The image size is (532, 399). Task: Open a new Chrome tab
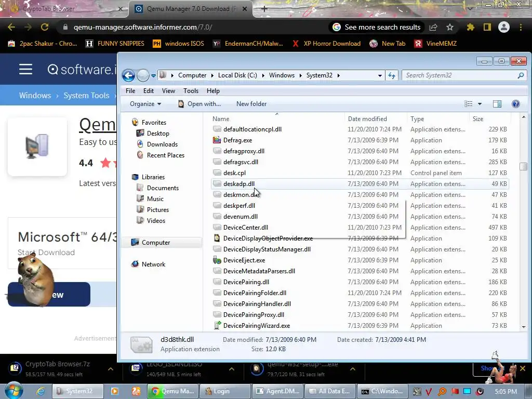[264, 9]
